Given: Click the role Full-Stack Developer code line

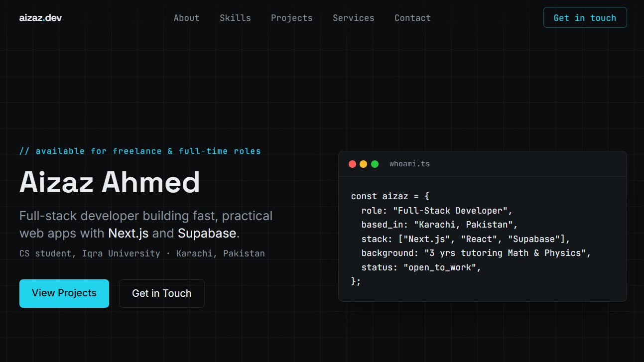Looking at the screenshot, I should (x=437, y=211).
